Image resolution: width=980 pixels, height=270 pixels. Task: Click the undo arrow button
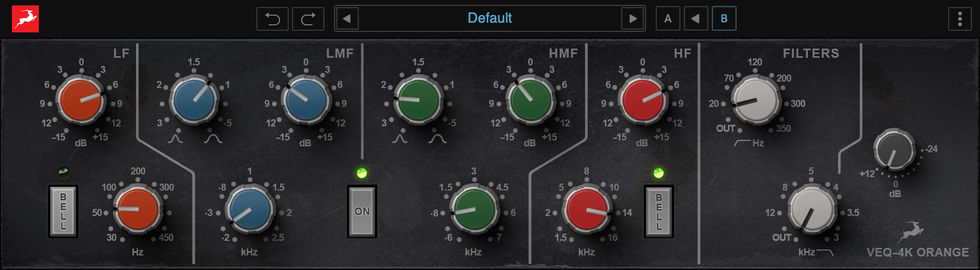click(273, 19)
